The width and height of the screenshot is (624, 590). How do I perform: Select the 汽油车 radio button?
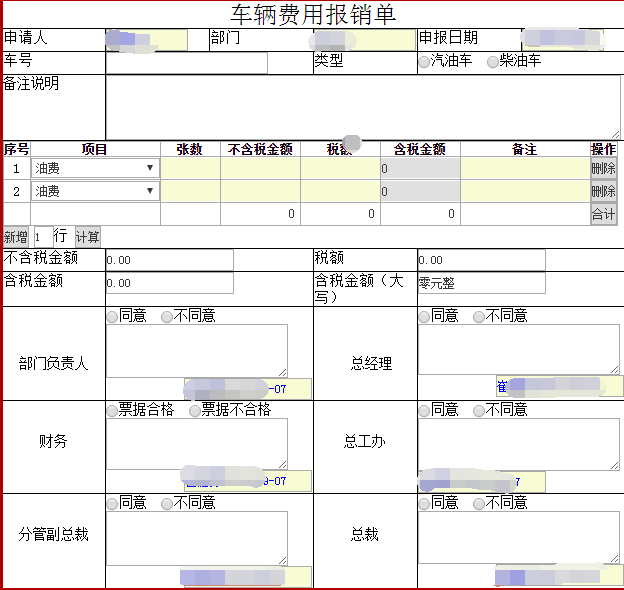point(424,62)
